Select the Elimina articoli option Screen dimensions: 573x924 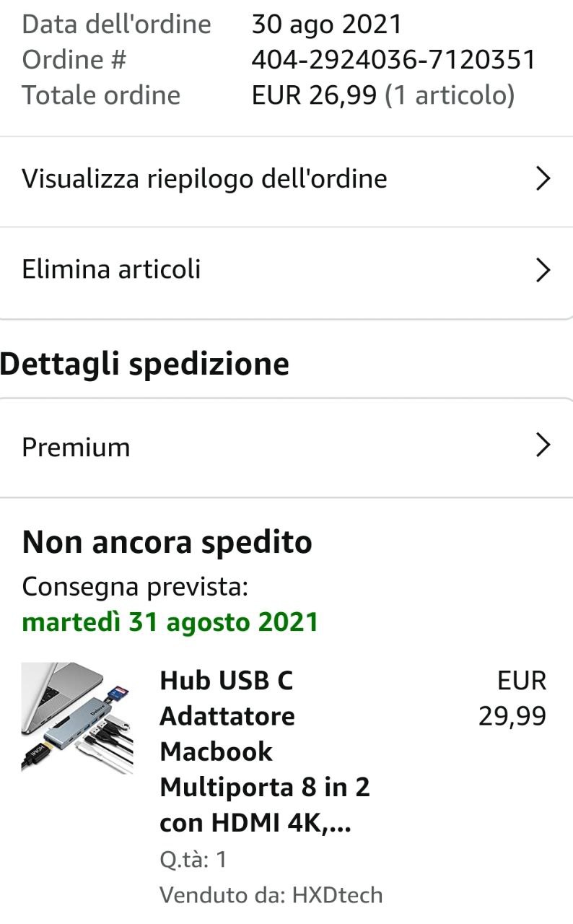click(x=286, y=272)
